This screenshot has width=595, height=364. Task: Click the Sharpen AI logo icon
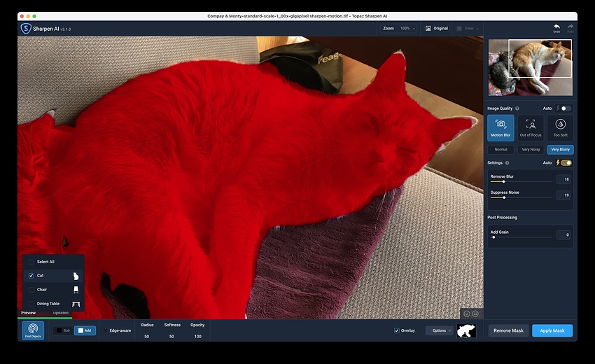click(x=25, y=28)
